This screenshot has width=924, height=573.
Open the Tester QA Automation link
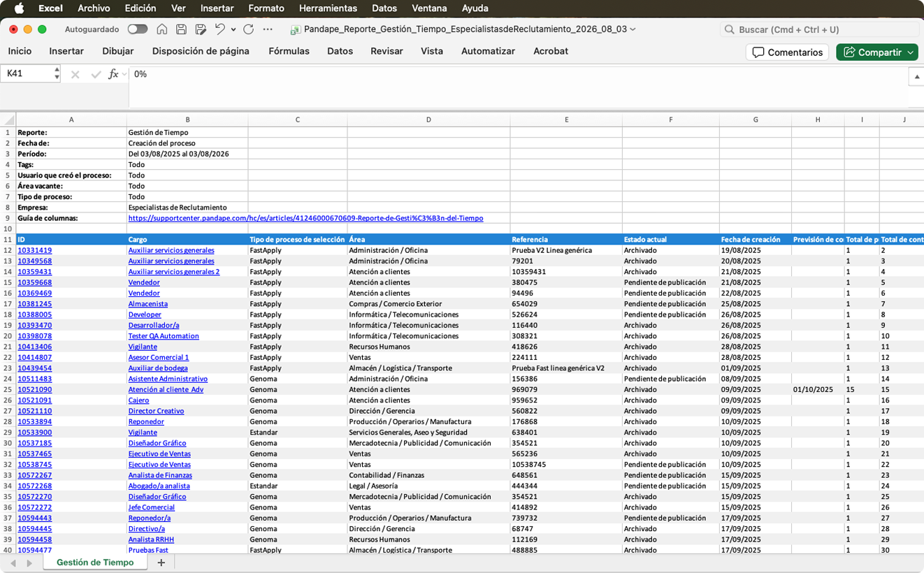coord(164,336)
